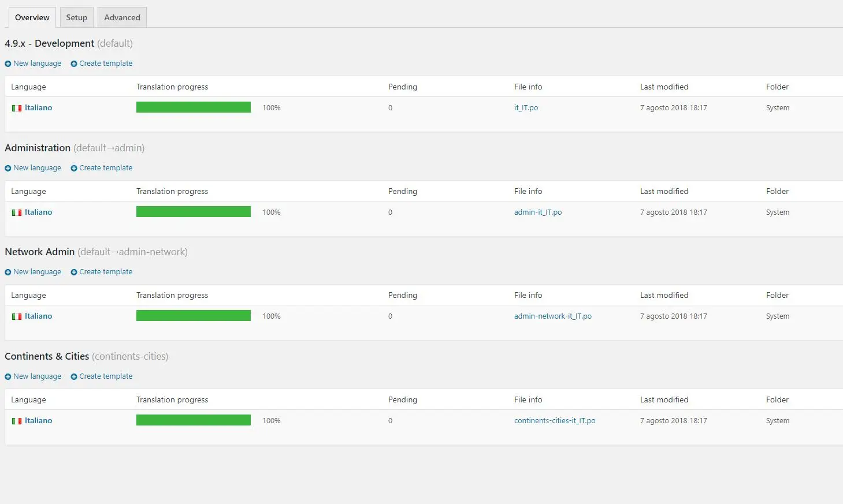
Task: Open continents-cities-it_IT.po file info
Action: [x=555, y=421]
